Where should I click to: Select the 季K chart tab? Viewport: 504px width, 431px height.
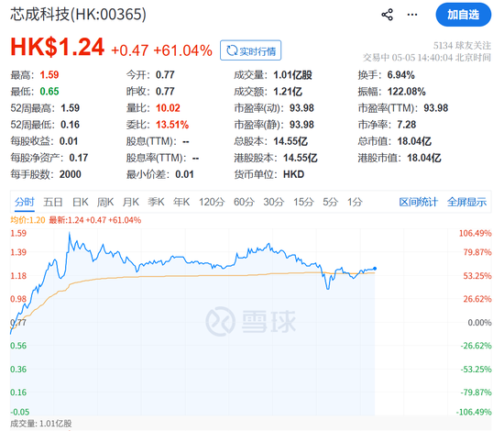pyautogui.click(x=156, y=202)
